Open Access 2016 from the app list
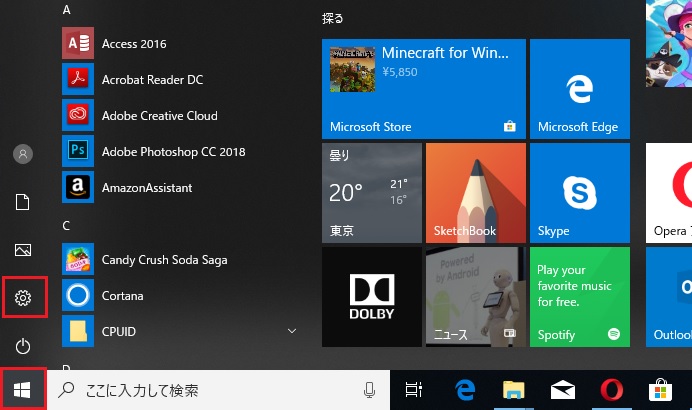Screen dimensions: 692x410 tap(181, 43)
